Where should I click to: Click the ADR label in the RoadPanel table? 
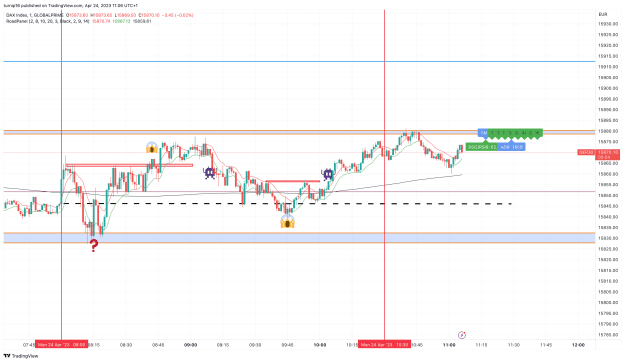[x=511, y=147]
